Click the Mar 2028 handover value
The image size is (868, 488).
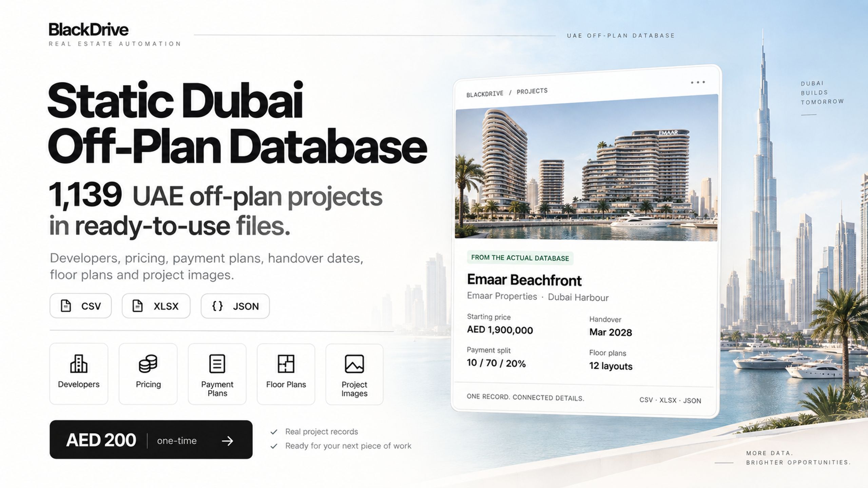pos(611,332)
